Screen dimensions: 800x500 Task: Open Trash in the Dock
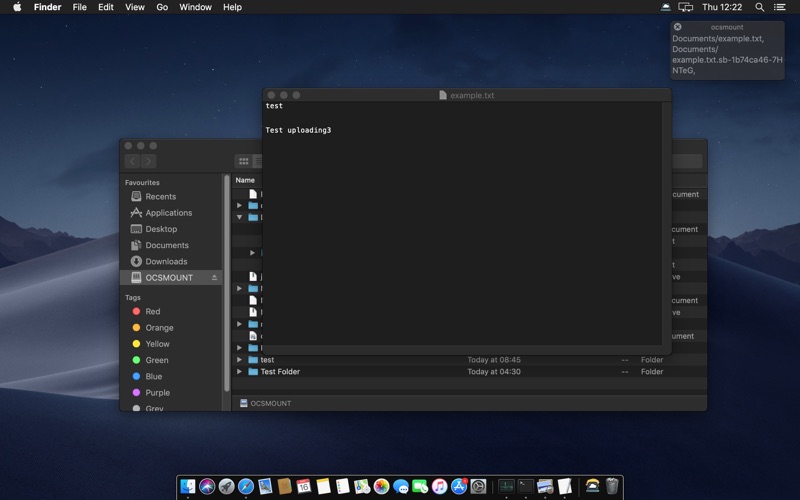click(612, 486)
